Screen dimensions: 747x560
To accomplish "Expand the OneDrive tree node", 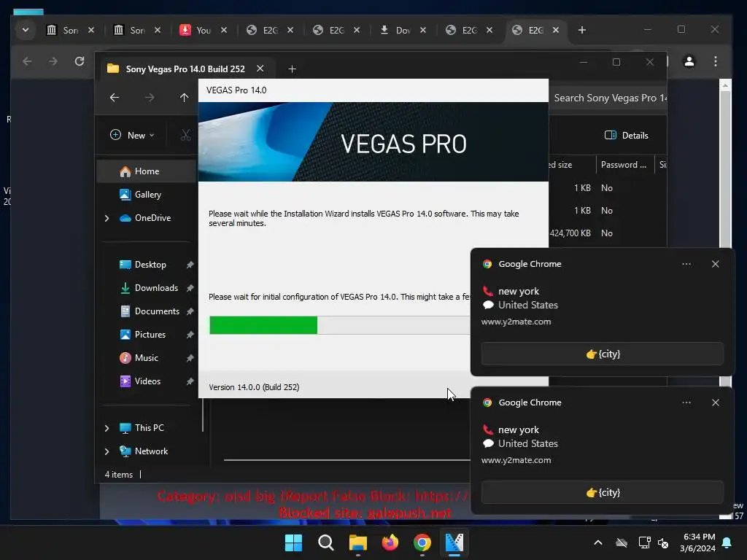I will [x=107, y=218].
